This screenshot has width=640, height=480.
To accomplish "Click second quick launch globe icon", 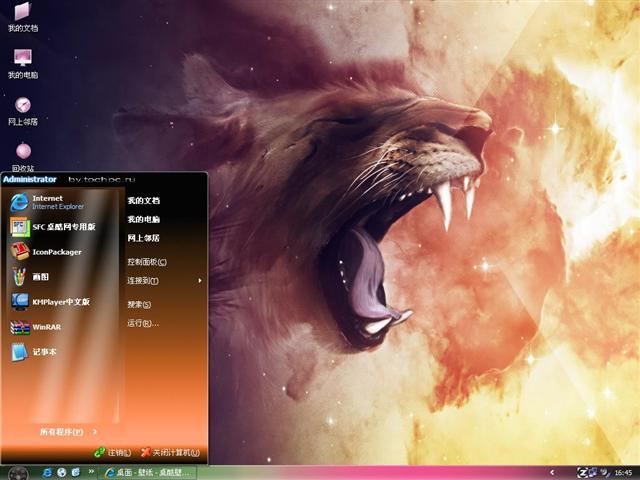I will [62, 472].
